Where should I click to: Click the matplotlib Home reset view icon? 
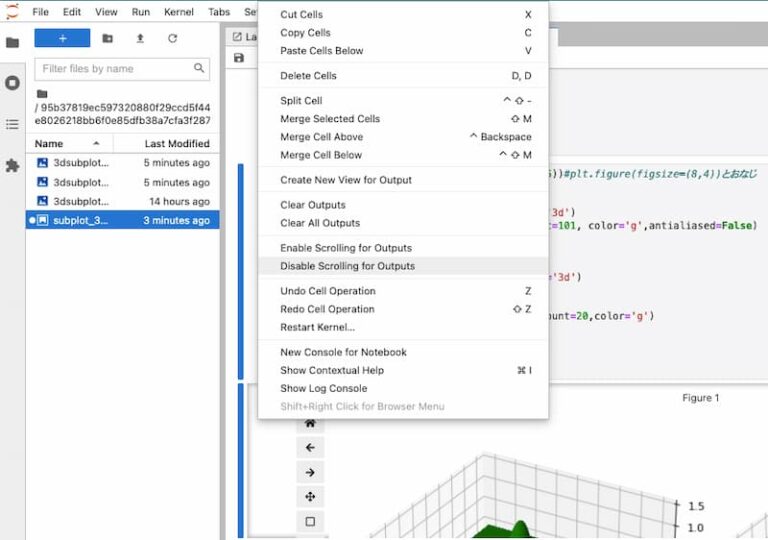coord(310,423)
